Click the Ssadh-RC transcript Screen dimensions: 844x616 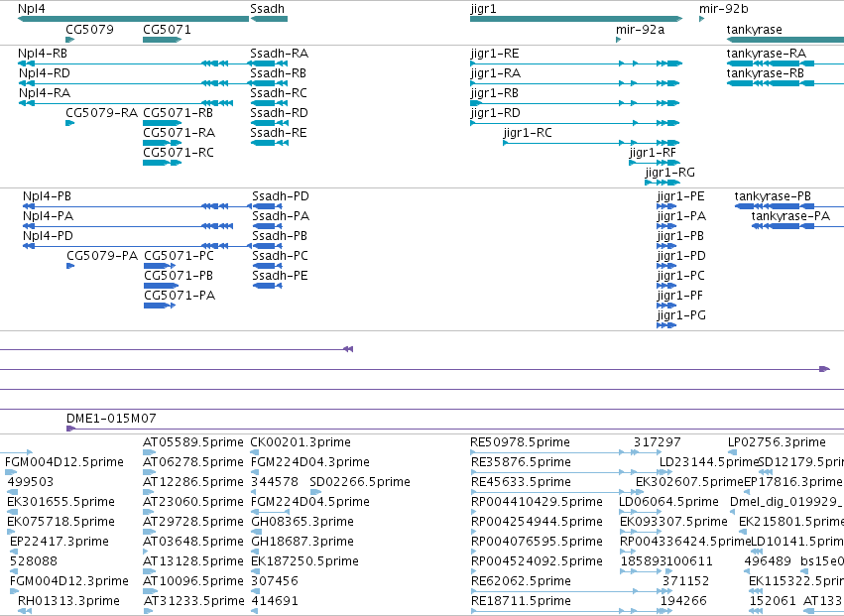269,103
